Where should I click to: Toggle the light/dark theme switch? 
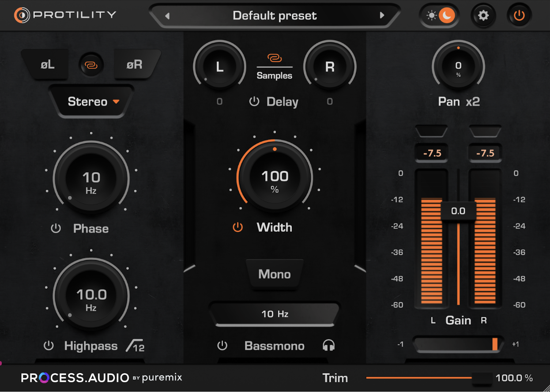point(439,16)
